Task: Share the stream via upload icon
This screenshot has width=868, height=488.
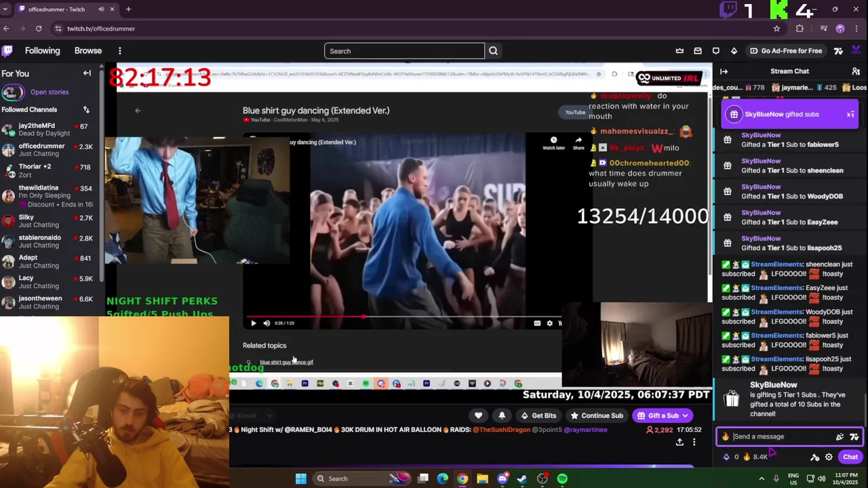Action: pos(679,442)
